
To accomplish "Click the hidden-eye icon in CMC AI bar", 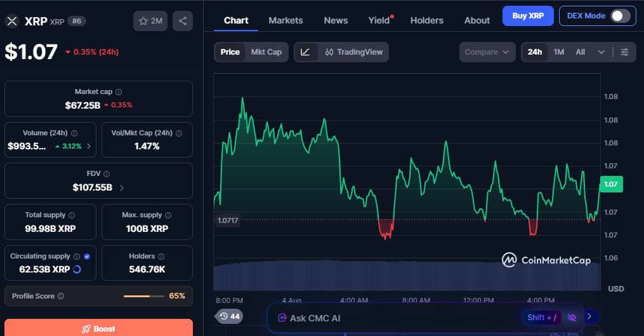I will pyautogui.click(x=571, y=318).
